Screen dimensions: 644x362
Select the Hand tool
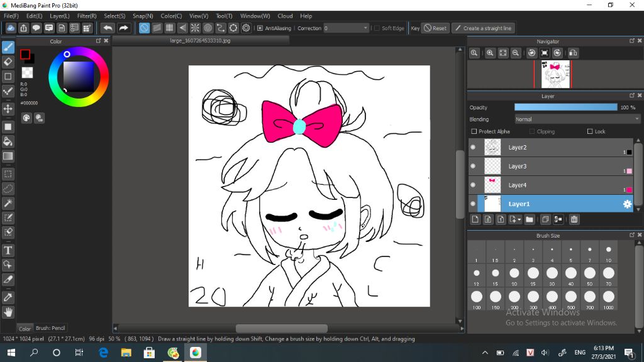[8, 312]
